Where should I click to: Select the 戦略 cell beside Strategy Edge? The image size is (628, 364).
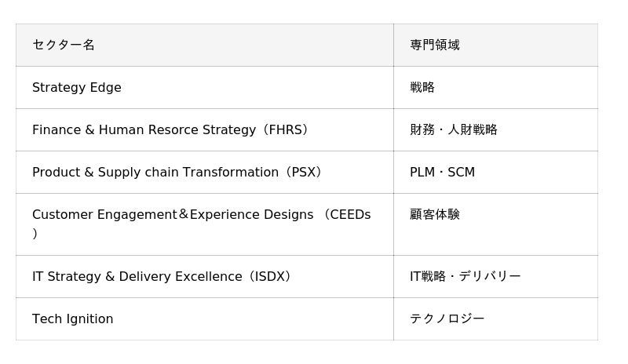[422, 88]
